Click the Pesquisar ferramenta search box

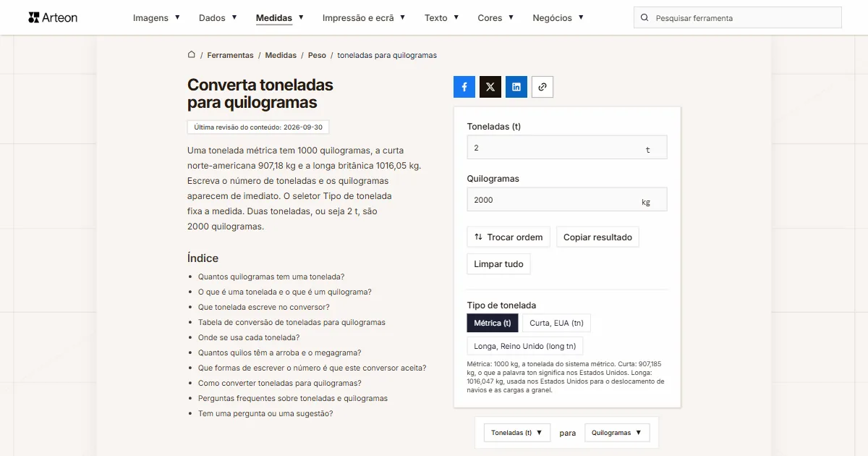click(x=738, y=18)
